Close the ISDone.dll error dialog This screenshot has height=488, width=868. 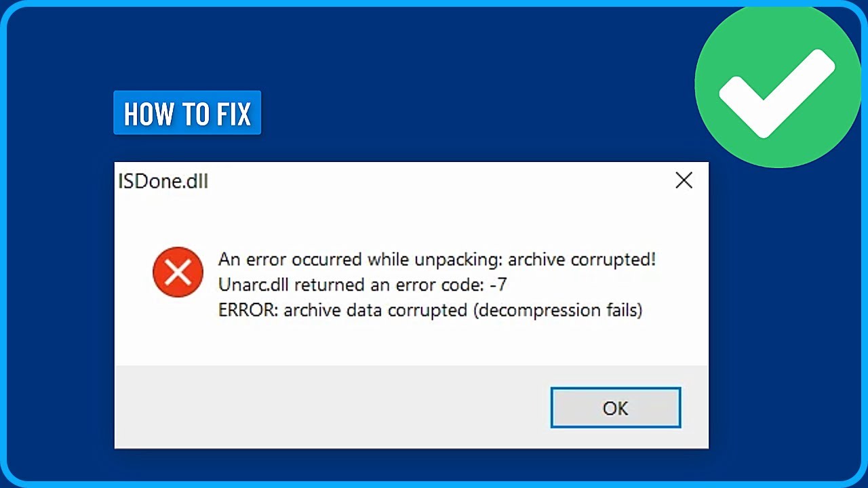click(684, 180)
